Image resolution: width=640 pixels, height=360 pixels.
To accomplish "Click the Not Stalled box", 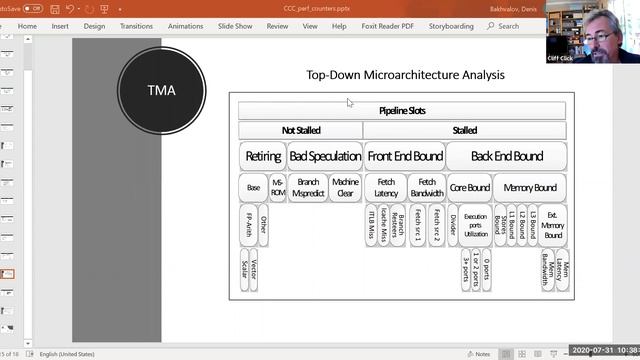I will click(301, 130).
